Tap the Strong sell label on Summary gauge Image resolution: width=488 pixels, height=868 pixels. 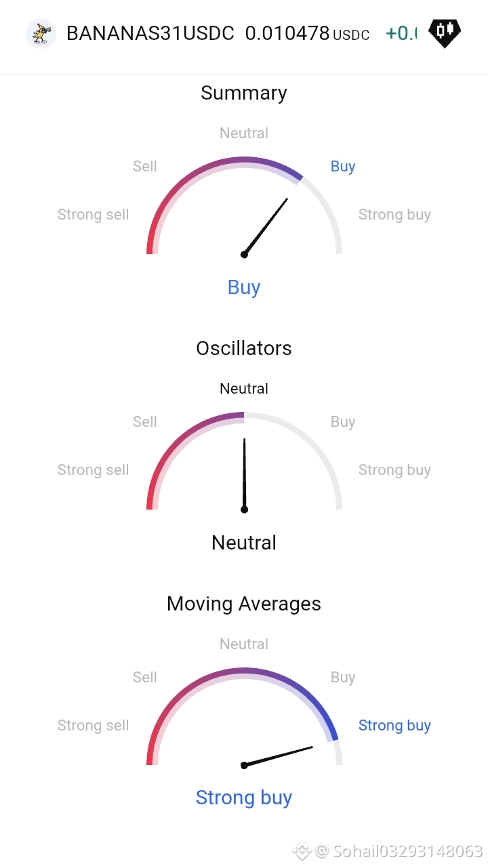pyautogui.click(x=93, y=215)
